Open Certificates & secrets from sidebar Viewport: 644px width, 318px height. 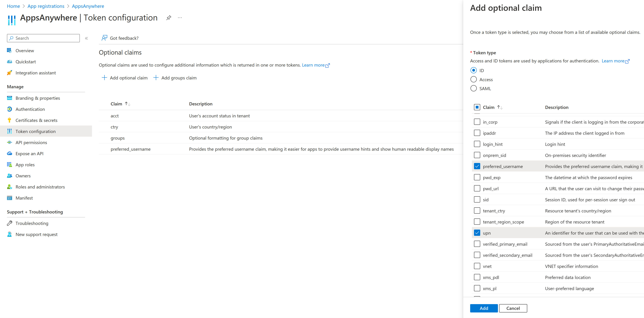36,120
